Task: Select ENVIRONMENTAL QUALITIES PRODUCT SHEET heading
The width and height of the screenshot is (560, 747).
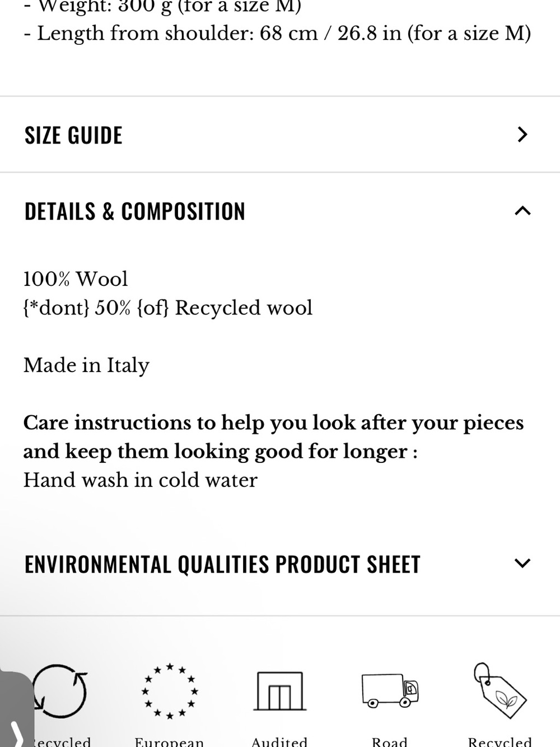Action: 222,564
